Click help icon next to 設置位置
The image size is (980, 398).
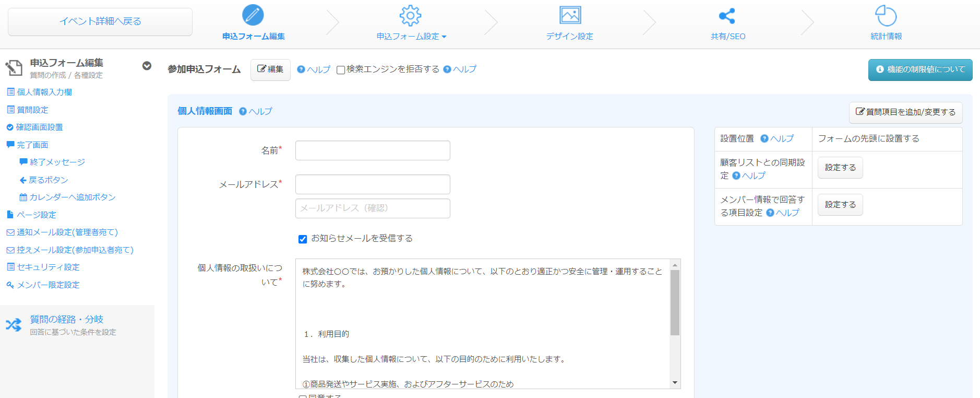764,138
